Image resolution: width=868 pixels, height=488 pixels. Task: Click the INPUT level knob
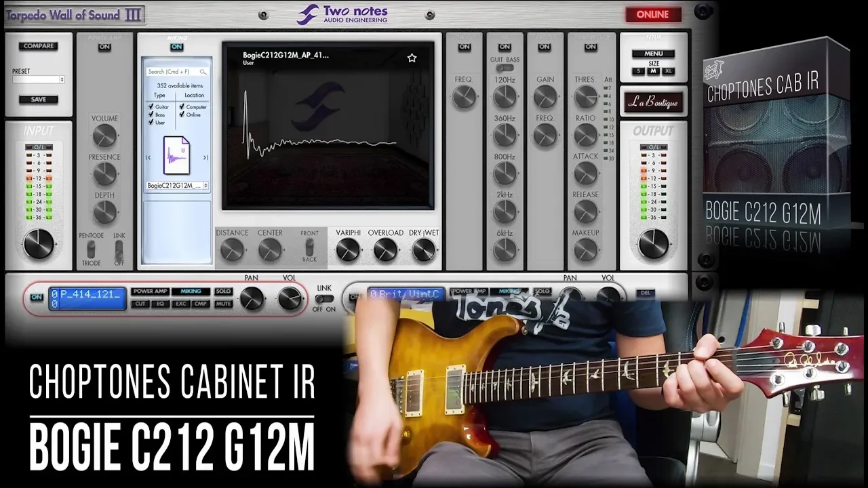tap(38, 244)
